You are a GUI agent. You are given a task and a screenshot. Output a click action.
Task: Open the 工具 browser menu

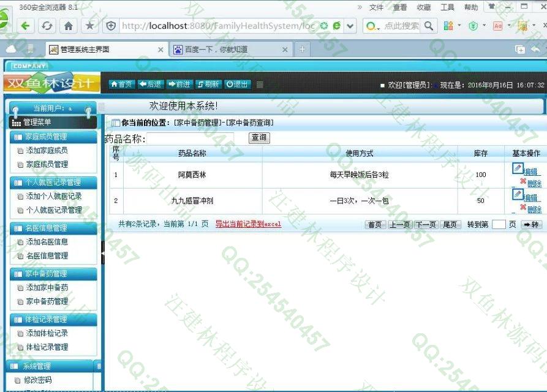447,7
